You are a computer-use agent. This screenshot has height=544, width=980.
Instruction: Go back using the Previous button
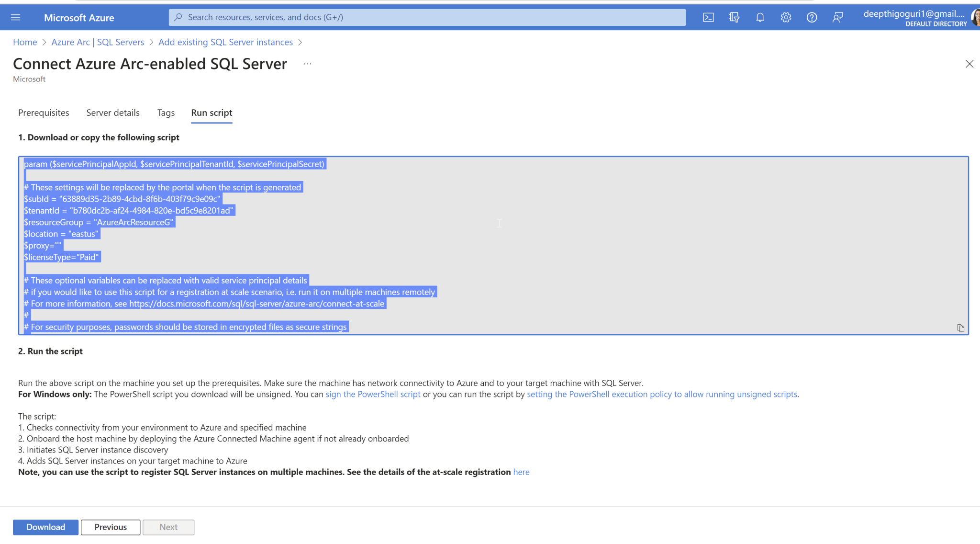pyautogui.click(x=111, y=527)
